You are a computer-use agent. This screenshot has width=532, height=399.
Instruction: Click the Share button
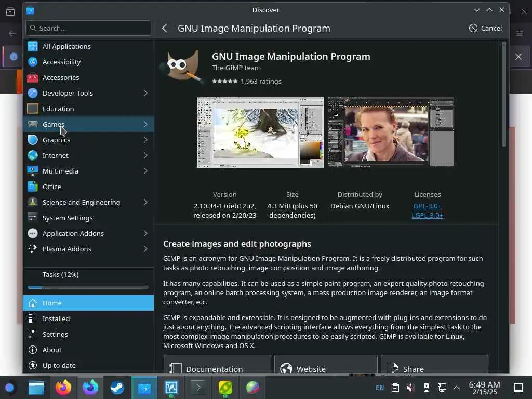tap(435, 365)
